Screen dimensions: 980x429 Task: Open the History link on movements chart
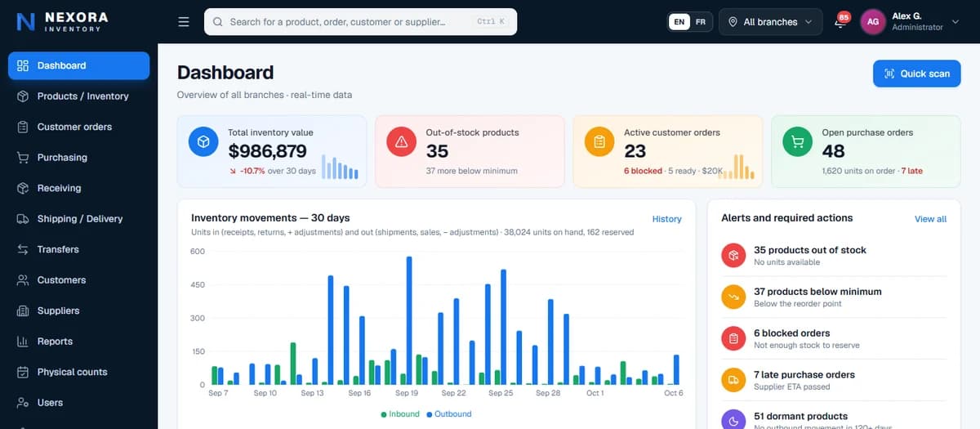666,219
